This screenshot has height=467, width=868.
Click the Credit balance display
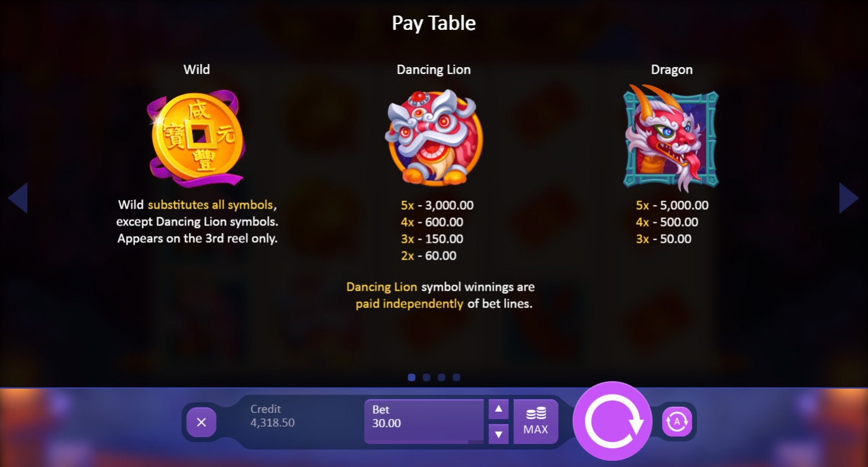272,416
